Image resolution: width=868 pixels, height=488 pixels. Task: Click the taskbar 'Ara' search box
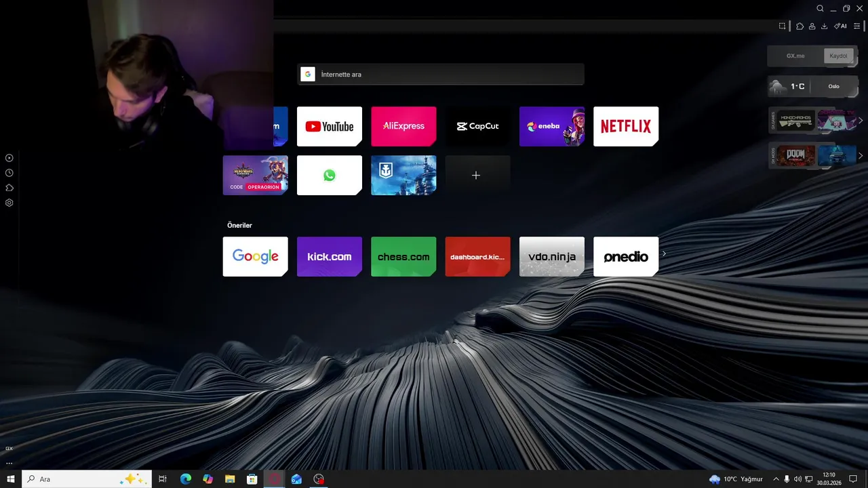pyautogui.click(x=87, y=479)
